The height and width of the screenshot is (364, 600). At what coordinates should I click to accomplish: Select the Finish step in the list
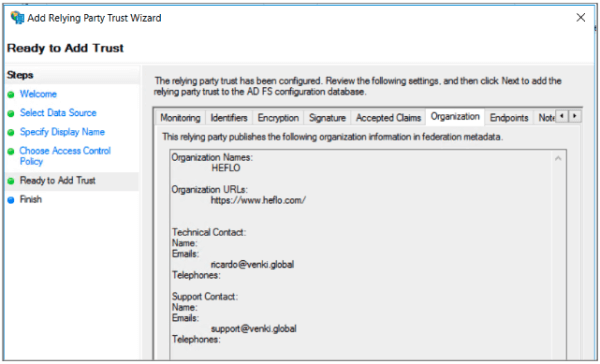click(31, 199)
